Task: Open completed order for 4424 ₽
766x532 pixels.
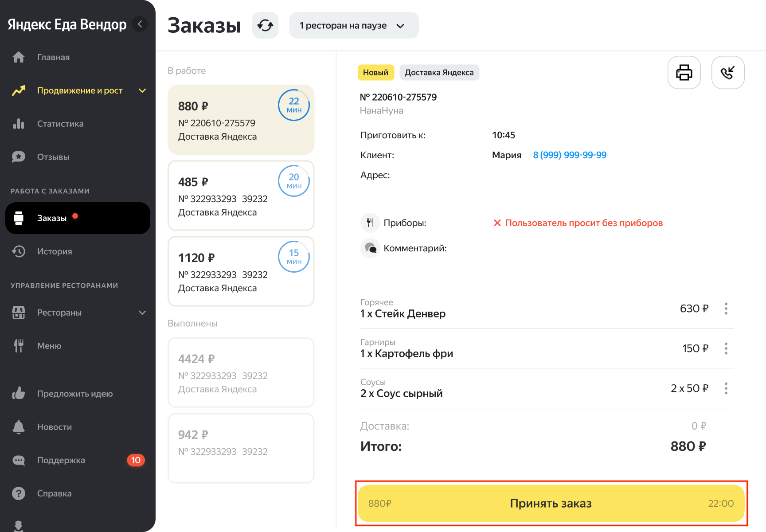Action: (241, 372)
